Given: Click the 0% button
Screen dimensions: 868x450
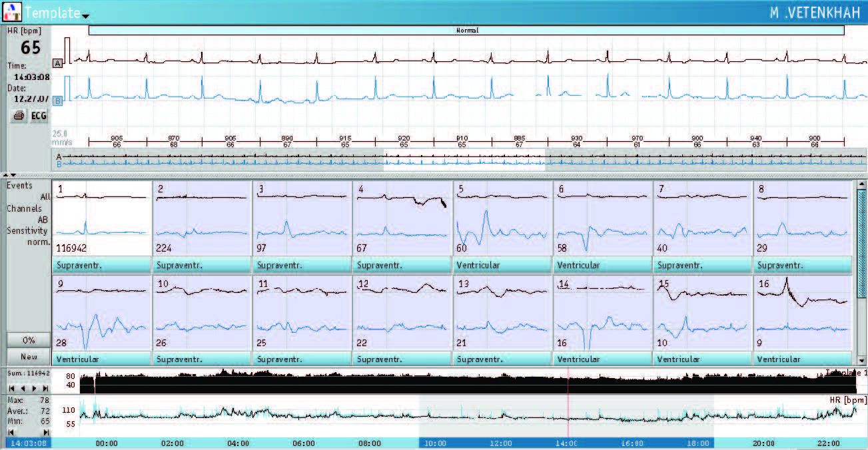Looking at the screenshot, I should coord(28,339).
